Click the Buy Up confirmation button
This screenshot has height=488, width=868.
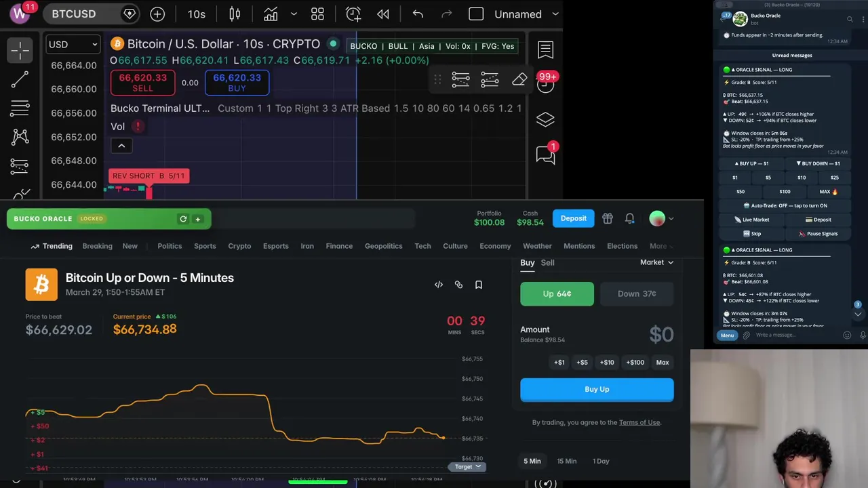597,389
